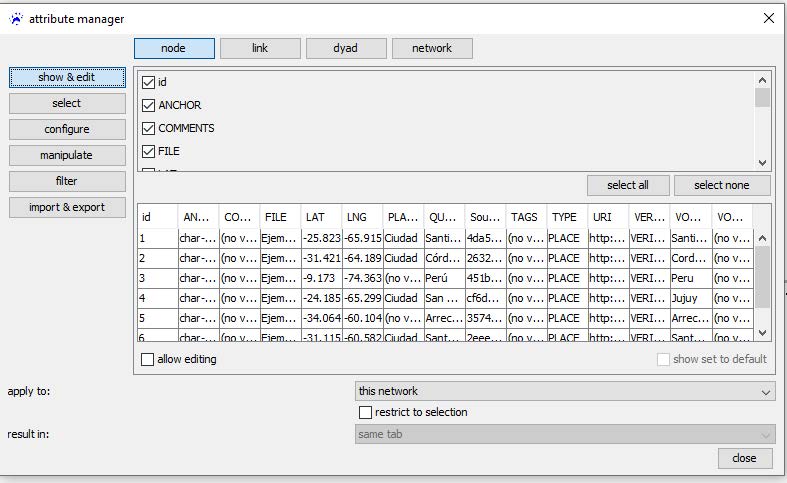Select the configure section
This screenshot has height=483, width=787.
coord(67,129)
